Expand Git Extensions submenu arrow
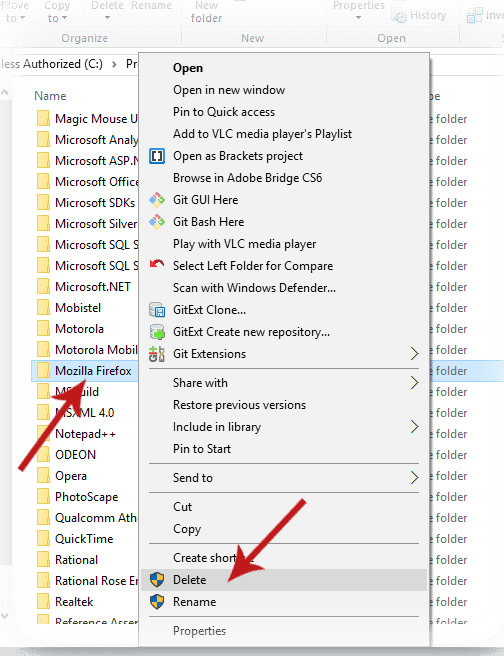 coord(414,354)
